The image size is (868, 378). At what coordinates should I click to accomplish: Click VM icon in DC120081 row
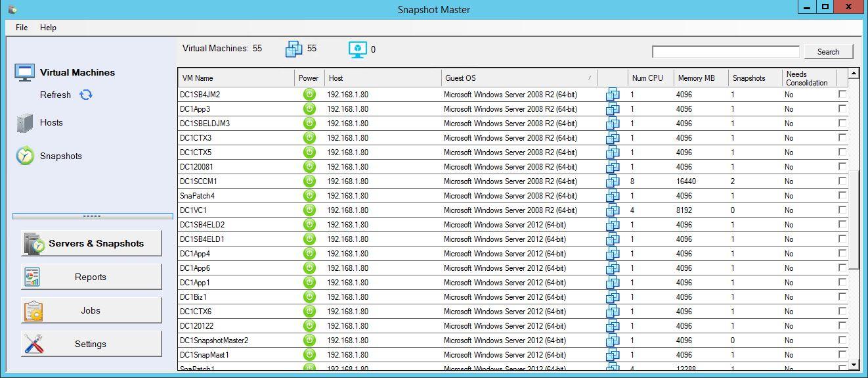[x=613, y=167]
